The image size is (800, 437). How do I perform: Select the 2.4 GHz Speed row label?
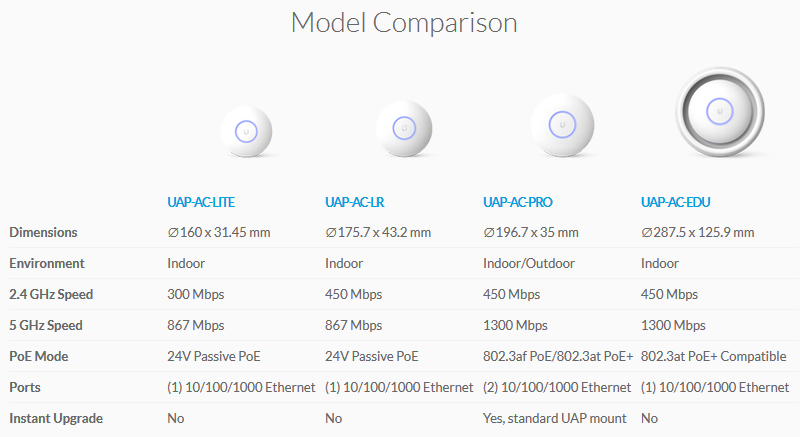tap(51, 295)
